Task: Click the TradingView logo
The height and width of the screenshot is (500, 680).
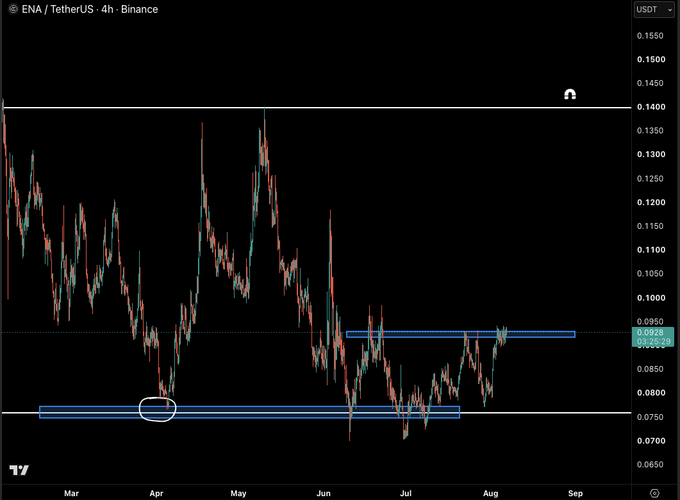Action: coord(19,470)
